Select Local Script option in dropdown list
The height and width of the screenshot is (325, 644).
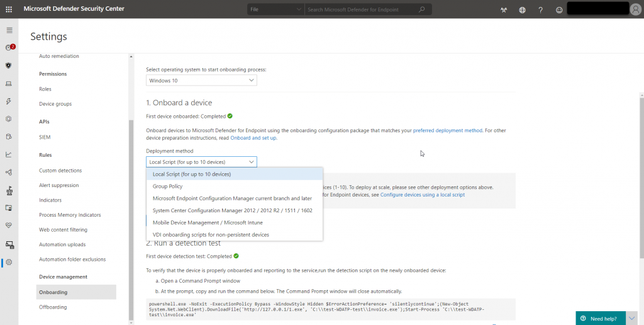[x=235, y=174]
